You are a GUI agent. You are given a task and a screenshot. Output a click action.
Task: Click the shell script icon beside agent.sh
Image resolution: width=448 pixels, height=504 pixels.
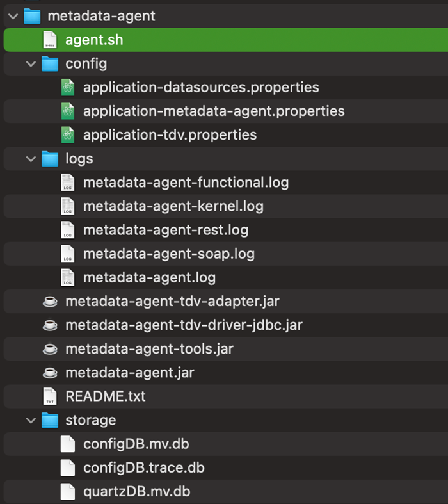(x=50, y=40)
